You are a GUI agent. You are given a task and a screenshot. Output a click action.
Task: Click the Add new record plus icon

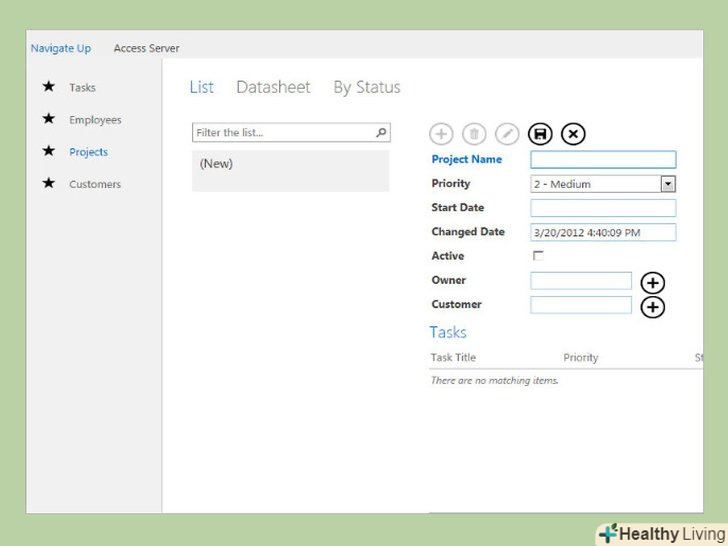[x=441, y=134]
